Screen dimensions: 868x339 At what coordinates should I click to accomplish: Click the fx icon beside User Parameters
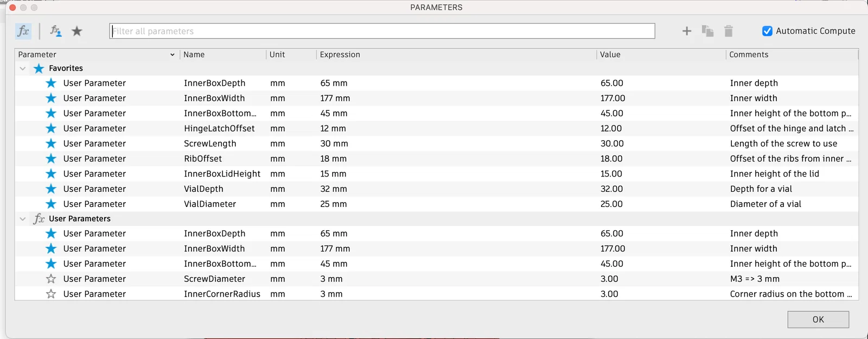tap(39, 218)
